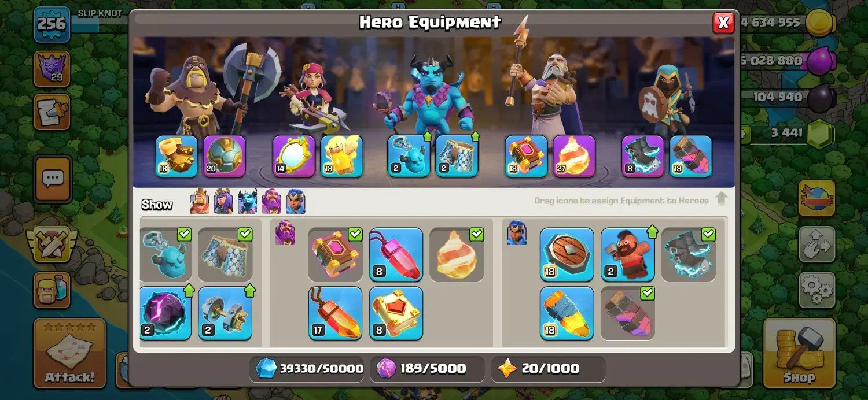
Task: Toggle Grand Warden filter in Show row
Action: coord(271,202)
